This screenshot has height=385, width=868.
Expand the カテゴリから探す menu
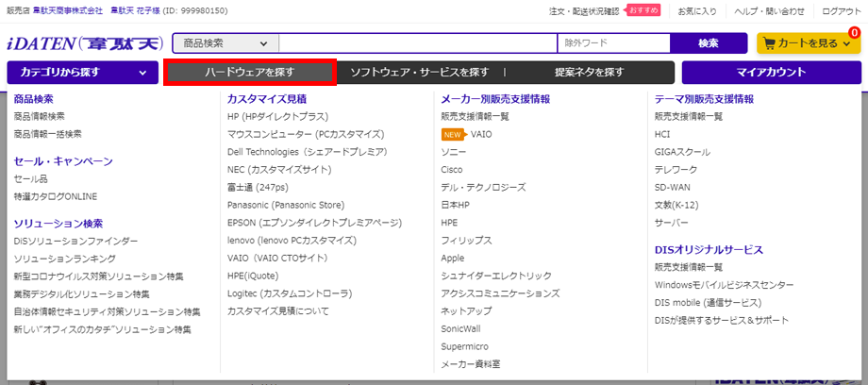coord(80,73)
